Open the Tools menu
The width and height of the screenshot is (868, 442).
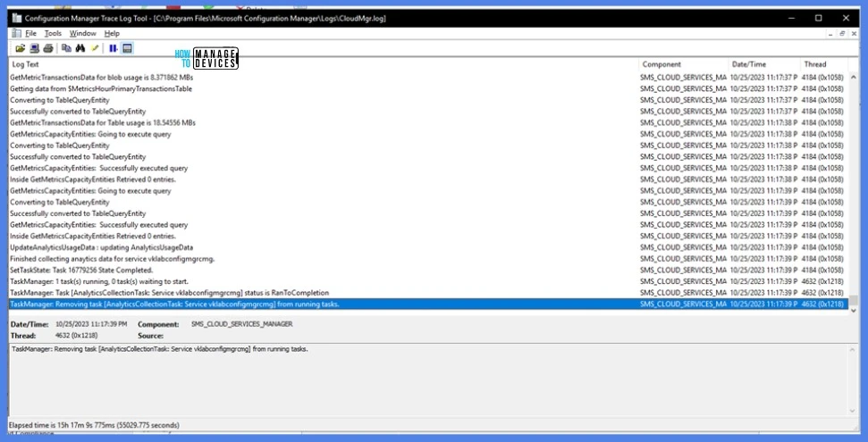[53, 34]
